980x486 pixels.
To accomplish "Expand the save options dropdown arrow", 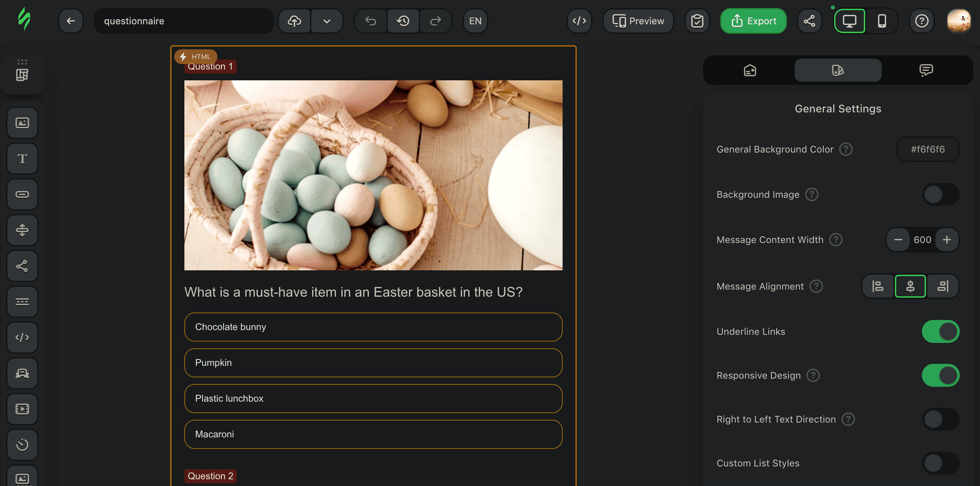I will click(327, 21).
